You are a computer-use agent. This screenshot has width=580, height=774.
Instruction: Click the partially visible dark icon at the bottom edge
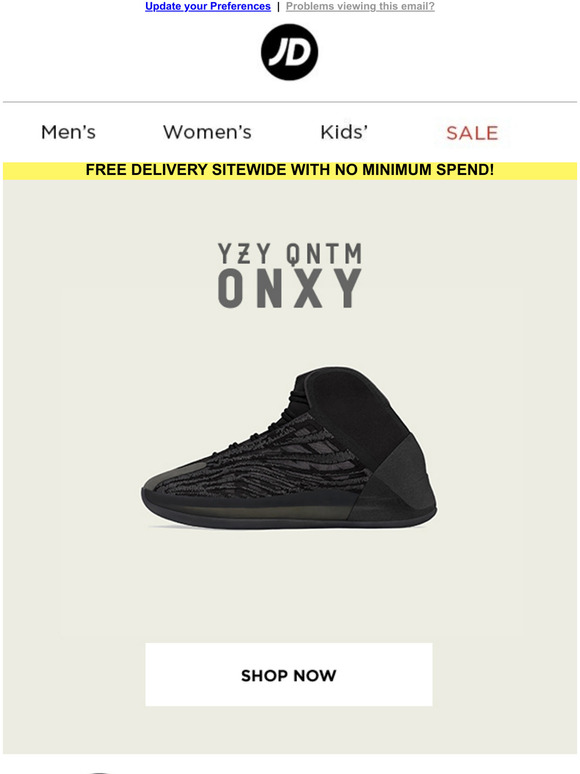pyautogui.click(x=99, y=772)
